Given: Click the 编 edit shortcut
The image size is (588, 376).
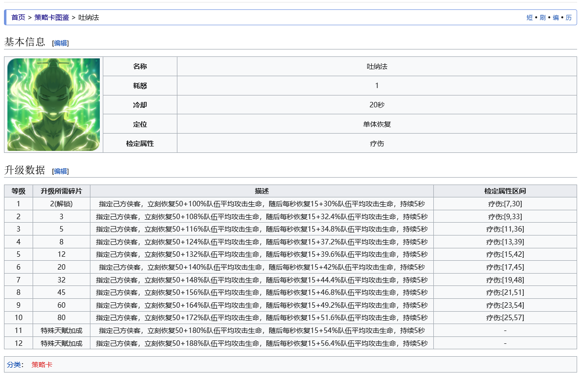Looking at the screenshot, I should tap(556, 18).
